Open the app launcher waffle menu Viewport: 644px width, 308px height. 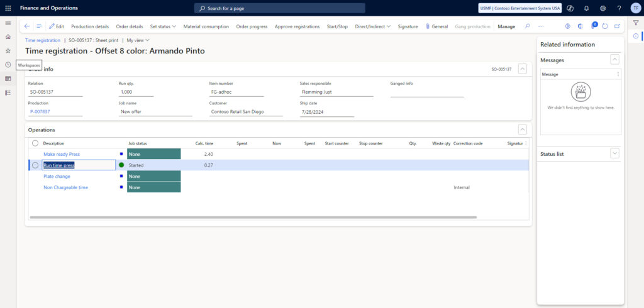(8, 8)
